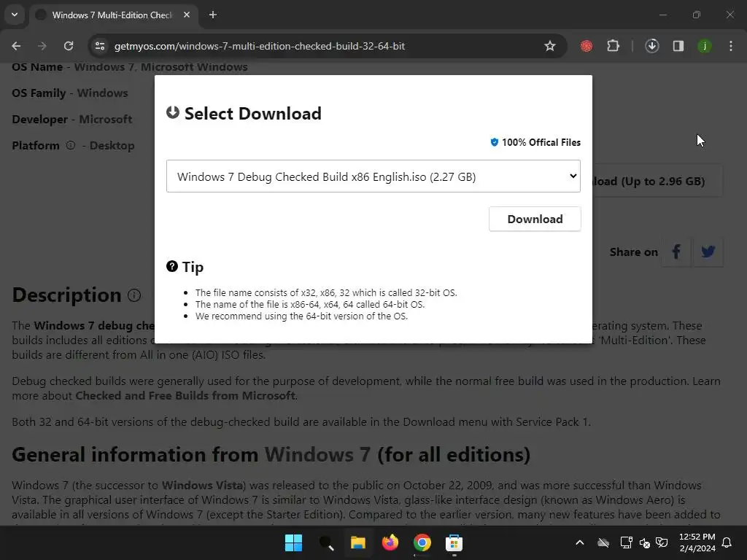
Task: Click the battery status tray icon
Action: pos(662,542)
